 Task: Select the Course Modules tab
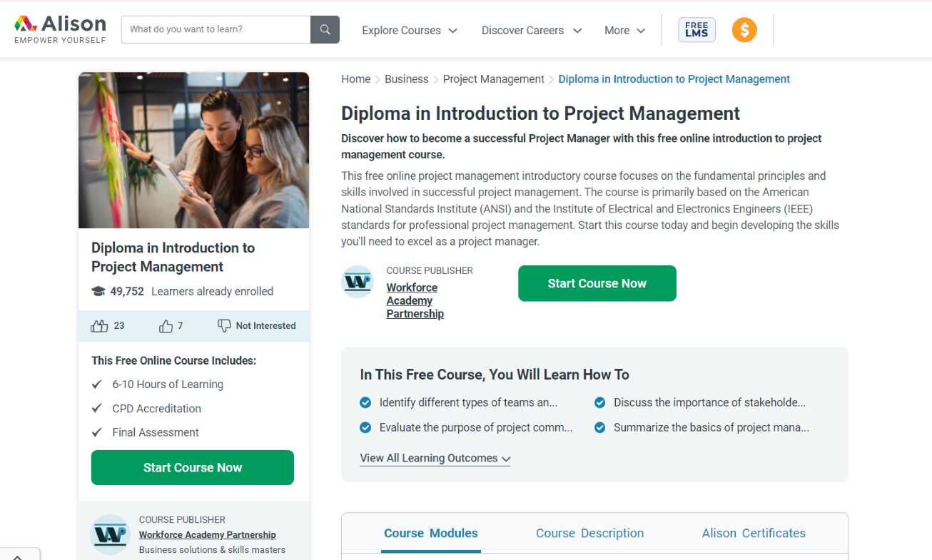(x=431, y=533)
